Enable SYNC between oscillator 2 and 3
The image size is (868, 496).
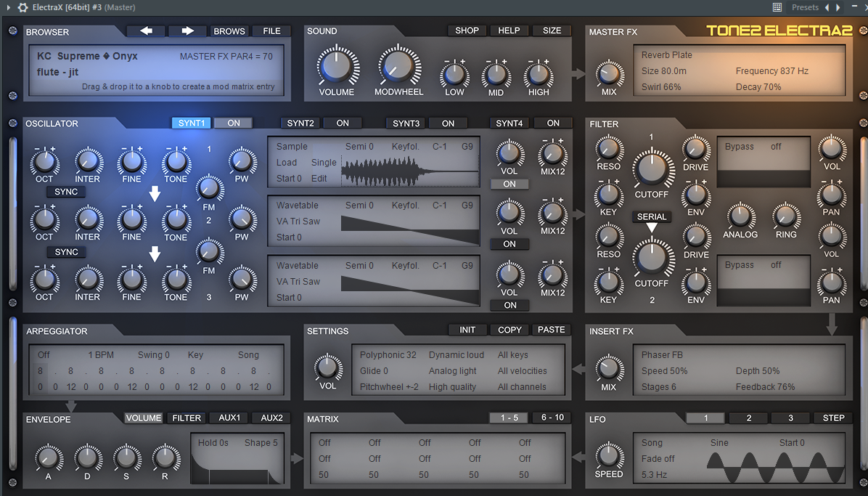click(66, 252)
